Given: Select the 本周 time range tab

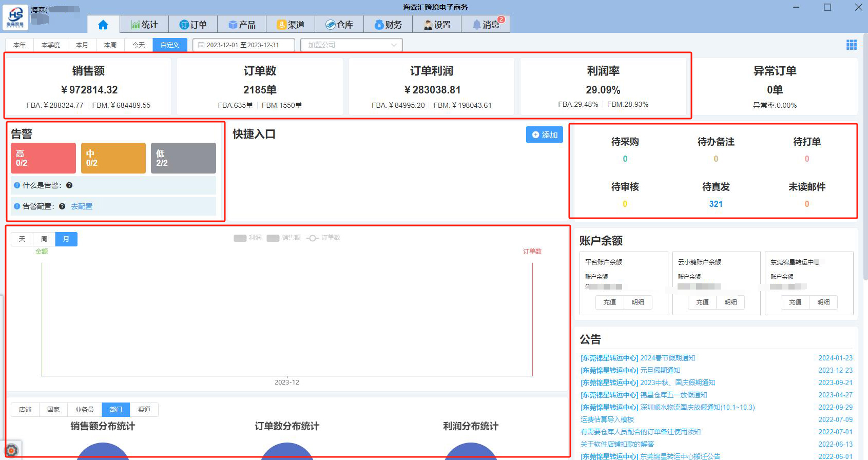Looking at the screenshot, I should coord(110,45).
